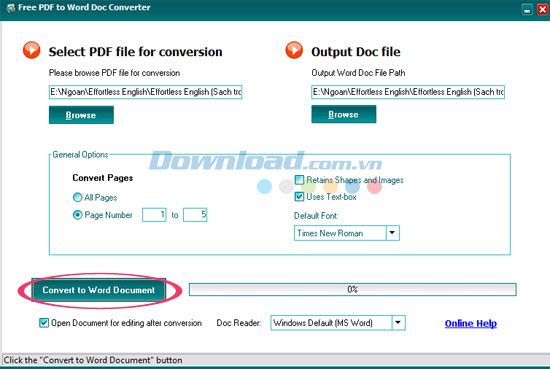Viewport: 550px width, 369px height.
Task: Click the Doc Reader label
Action: (239, 323)
